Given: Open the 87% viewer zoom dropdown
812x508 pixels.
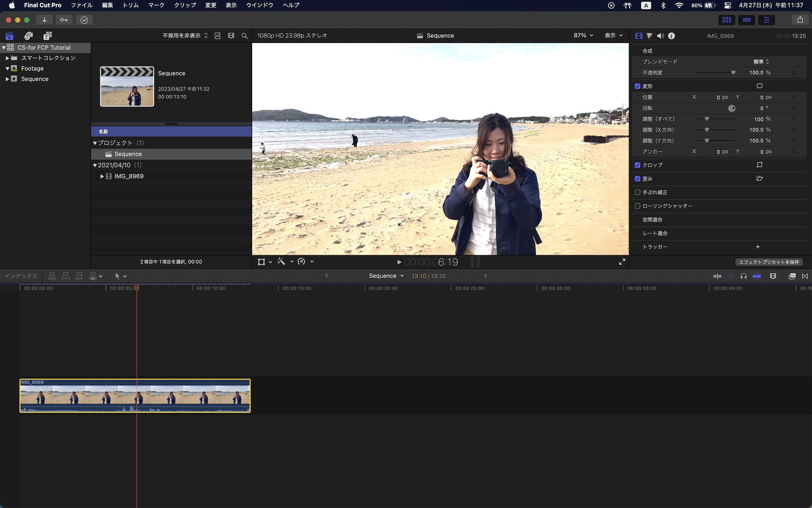Looking at the screenshot, I should 583,36.
